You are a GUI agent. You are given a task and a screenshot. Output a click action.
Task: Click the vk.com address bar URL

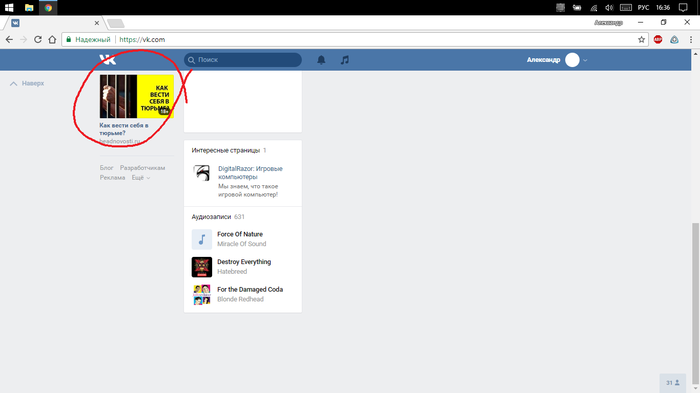[x=142, y=39]
